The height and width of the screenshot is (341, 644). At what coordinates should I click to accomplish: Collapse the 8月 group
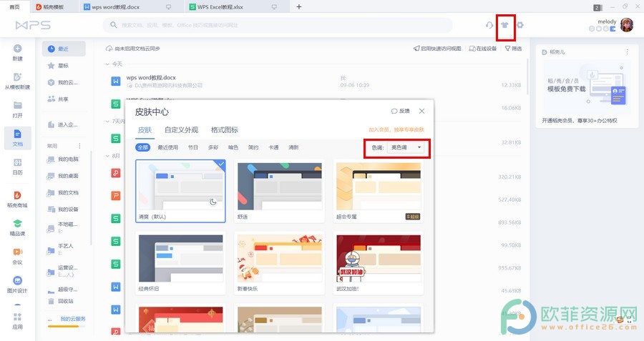[x=107, y=156]
